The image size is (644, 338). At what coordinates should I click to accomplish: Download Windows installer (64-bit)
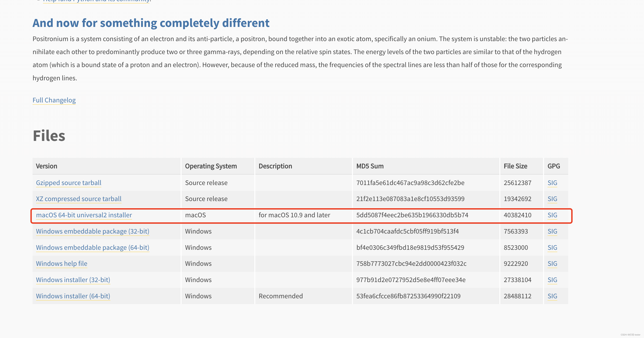(x=73, y=296)
